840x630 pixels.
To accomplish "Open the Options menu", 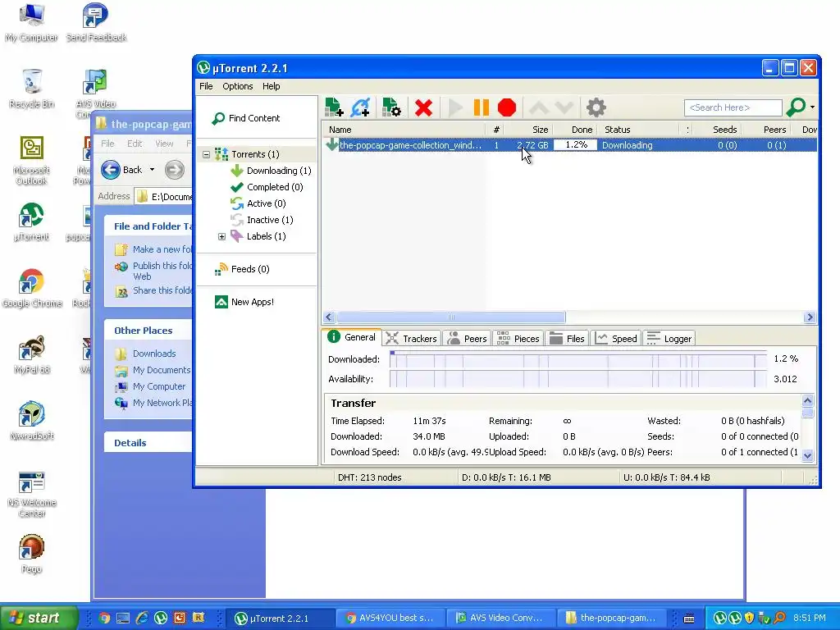I will point(238,86).
